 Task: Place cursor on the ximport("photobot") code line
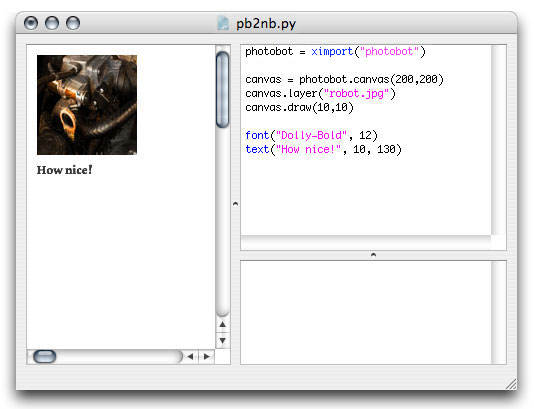335,52
